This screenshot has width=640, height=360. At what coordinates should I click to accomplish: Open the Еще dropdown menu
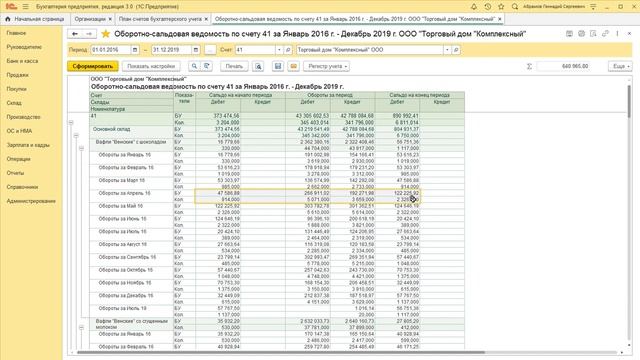(x=620, y=66)
